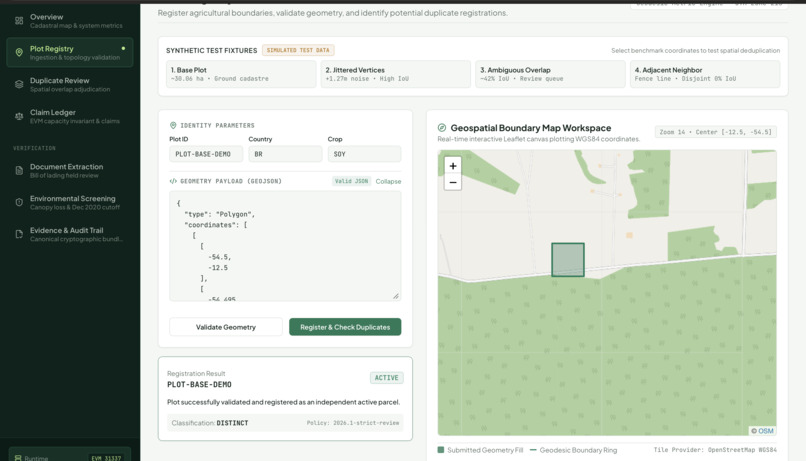This screenshot has height=461, width=806.
Task: Click the Evidence & Audit Trail icon
Action: (x=19, y=234)
